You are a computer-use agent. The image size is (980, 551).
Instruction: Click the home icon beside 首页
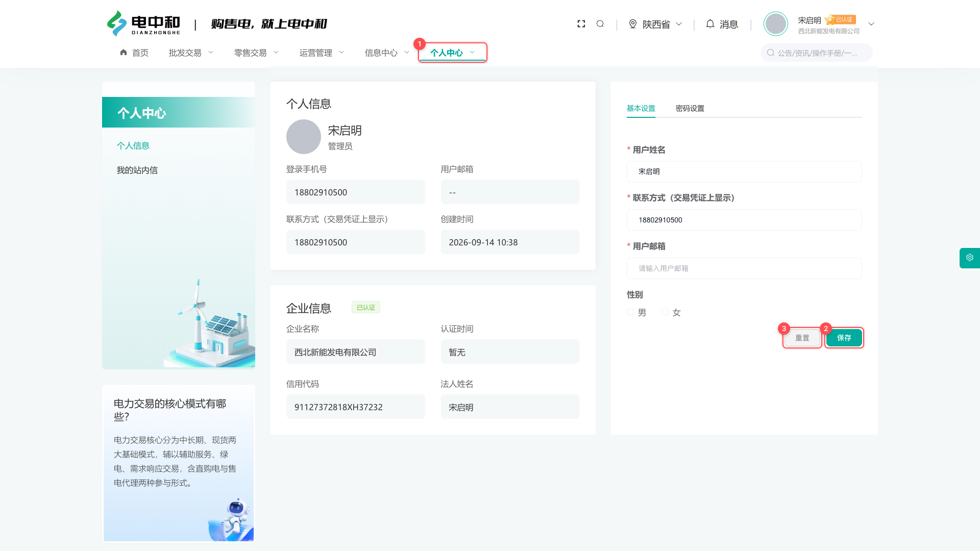[124, 53]
